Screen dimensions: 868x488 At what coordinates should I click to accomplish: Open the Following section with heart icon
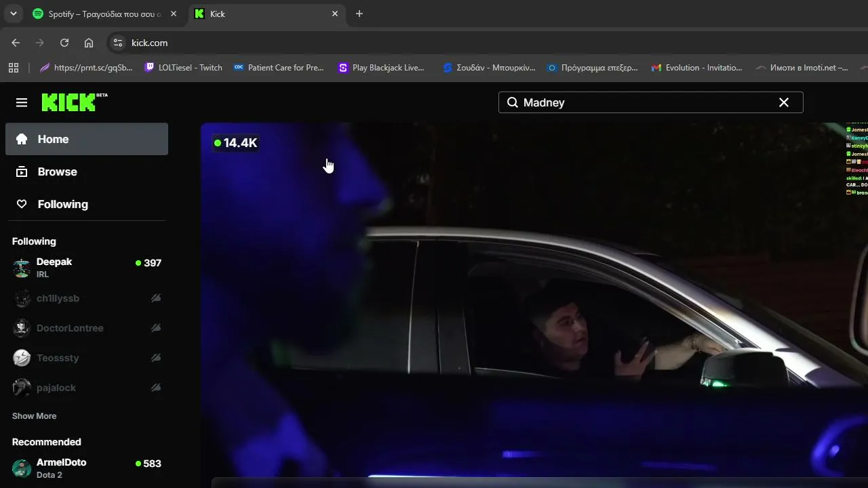click(87, 204)
